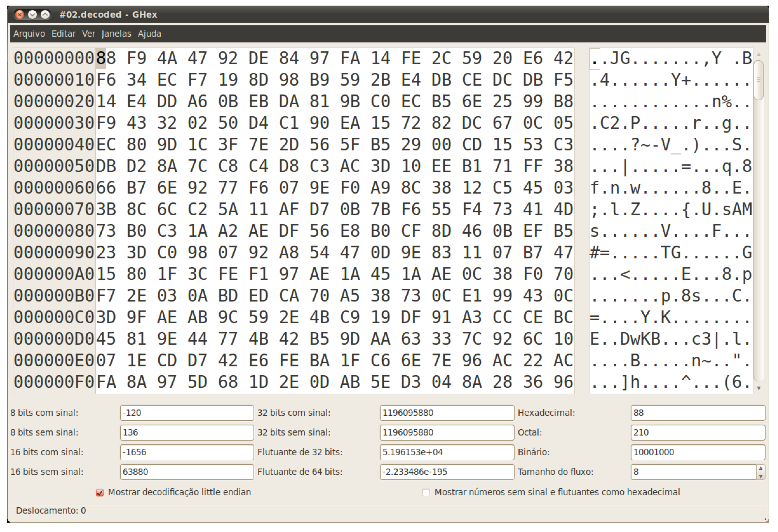This screenshot has width=778, height=532.
Task: Uncheck Mostrar decodificação little endian checkbox
Action: tap(100, 493)
